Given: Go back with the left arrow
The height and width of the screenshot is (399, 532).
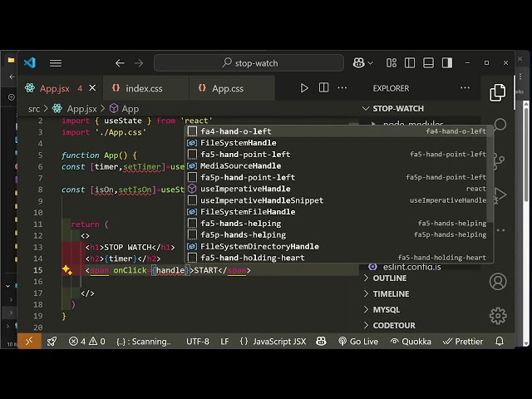Looking at the screenshot, I should pyautogui.click(x=120, y=63).
